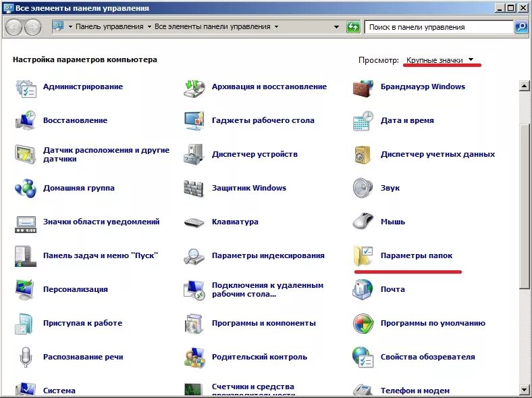The width and height of the screenshot is (532, 398).
Task: Focus the Поиск в панели управления field
Action: point(439,27)
